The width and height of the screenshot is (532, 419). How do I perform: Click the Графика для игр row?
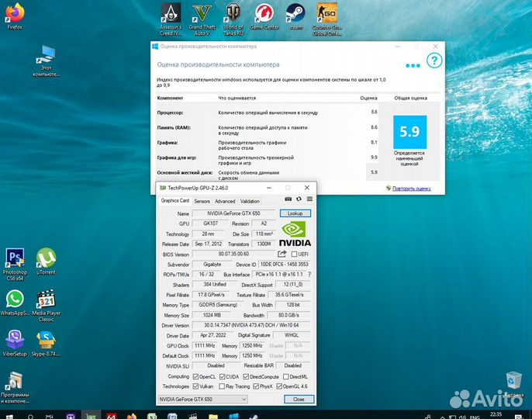click(268, 160)
